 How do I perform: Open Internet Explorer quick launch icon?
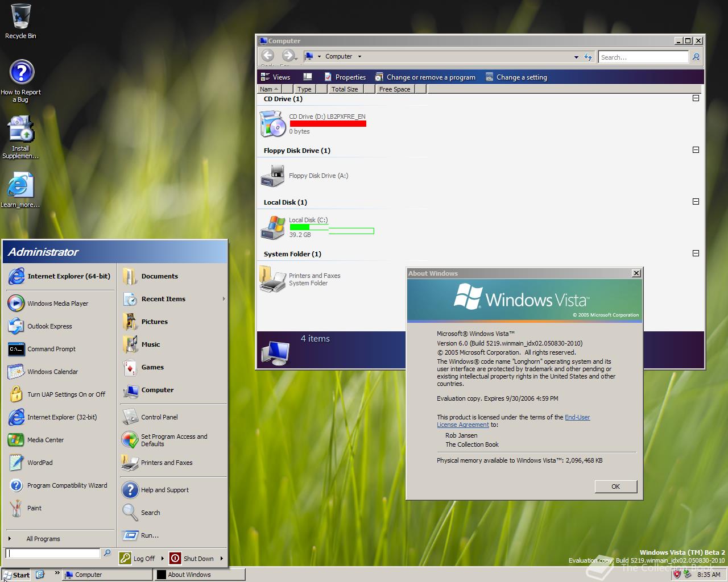[x=40, y=575]
